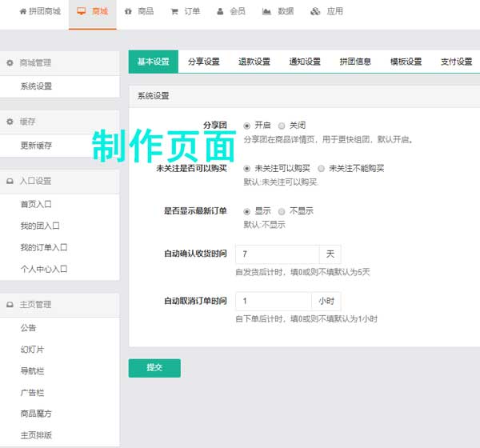
Task: Open 我的团入口 sidebar link
Action: tap(40, 226)
